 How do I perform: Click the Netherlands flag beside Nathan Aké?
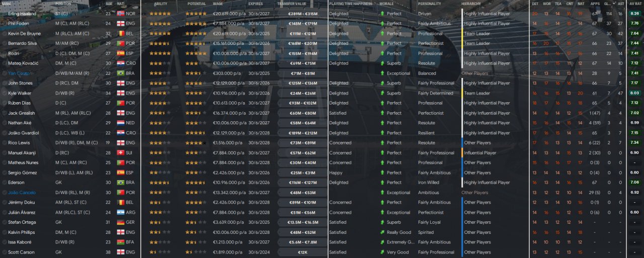[x=120, y=123]
